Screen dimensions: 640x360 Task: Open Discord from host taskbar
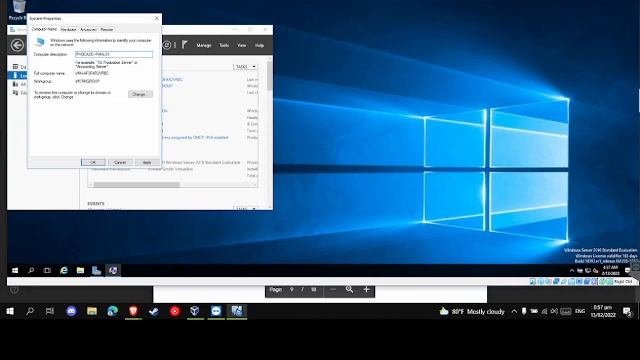(x=71, y=311)
